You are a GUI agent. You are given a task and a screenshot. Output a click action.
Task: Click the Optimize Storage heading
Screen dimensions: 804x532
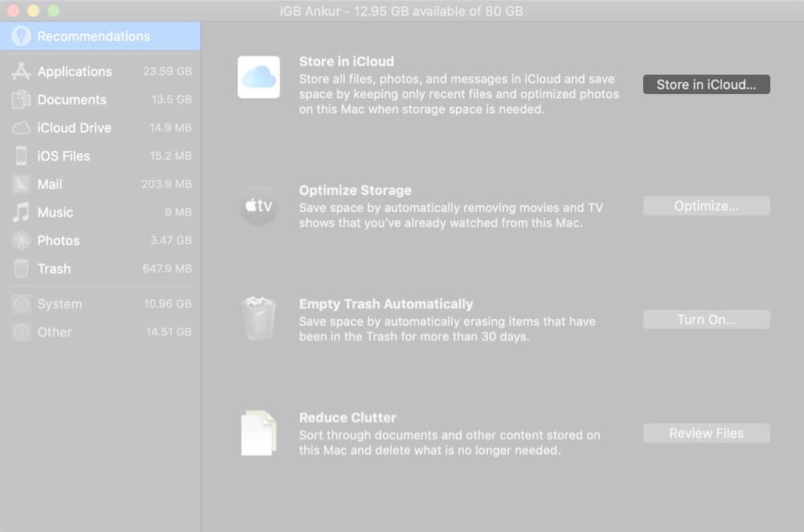tap(355, 190)
